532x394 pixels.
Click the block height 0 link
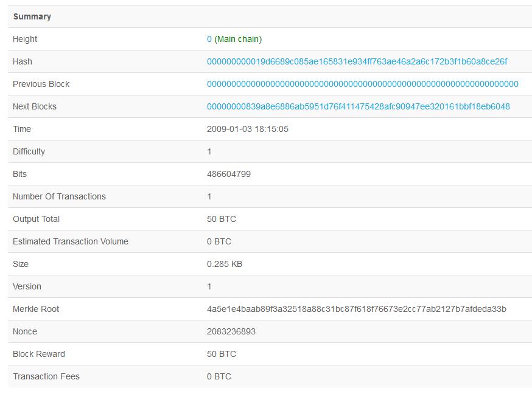tap(209, 39)
